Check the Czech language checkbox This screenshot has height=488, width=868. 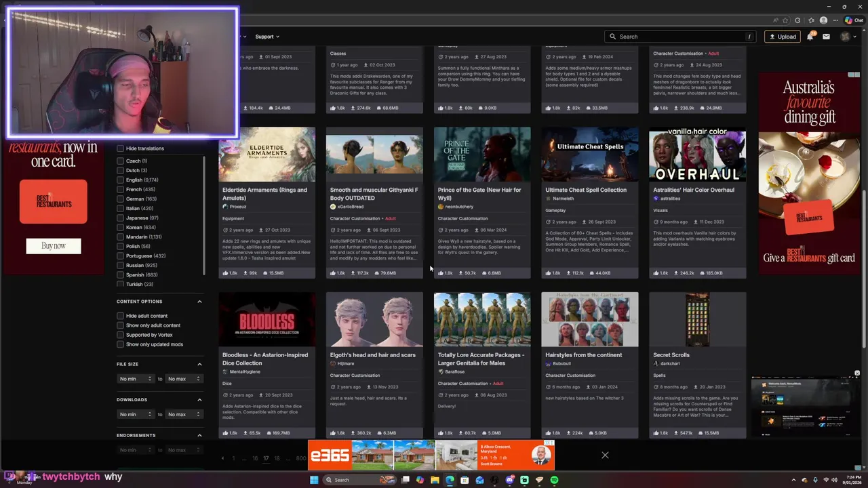120,161
